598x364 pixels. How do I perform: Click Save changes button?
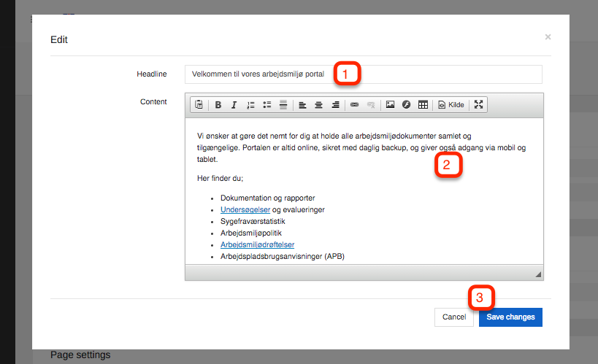pyautogui.click(x=510, y=317)
